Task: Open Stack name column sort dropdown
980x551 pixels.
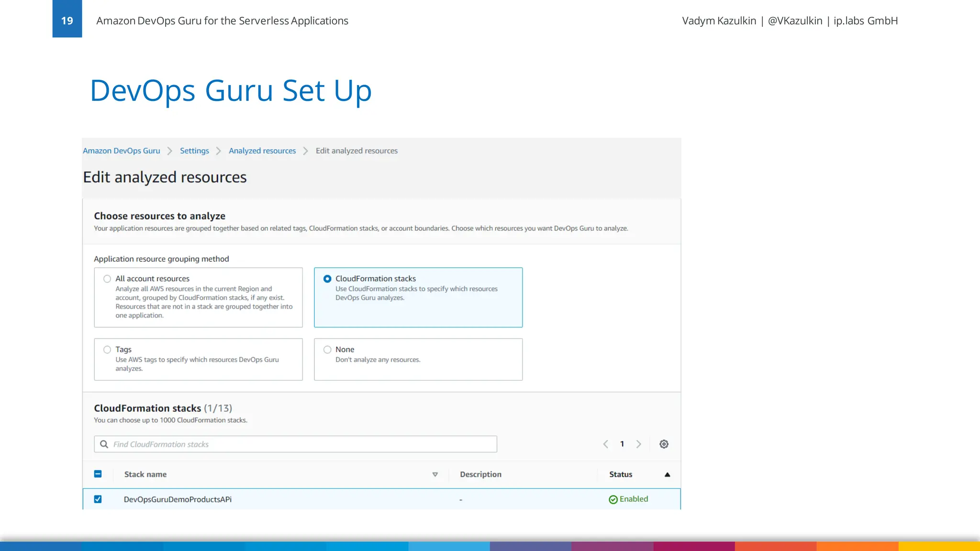Action: (x=435, y=474)
